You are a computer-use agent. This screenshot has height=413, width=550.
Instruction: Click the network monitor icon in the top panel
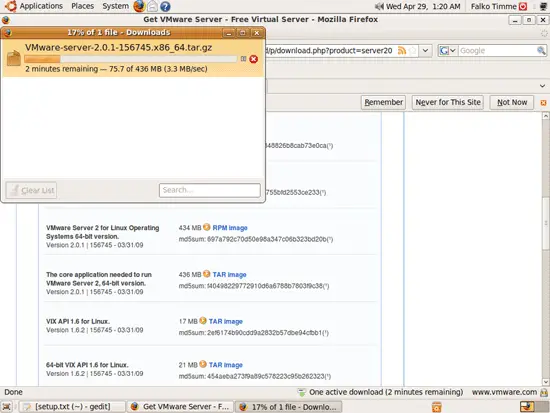pyautogui.click(x=543, y=6)
